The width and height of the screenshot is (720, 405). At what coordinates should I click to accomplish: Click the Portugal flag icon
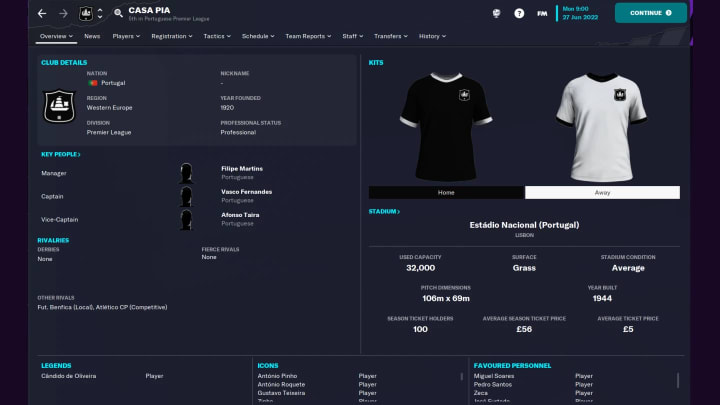pyautogui.click(x=93, y=83)
